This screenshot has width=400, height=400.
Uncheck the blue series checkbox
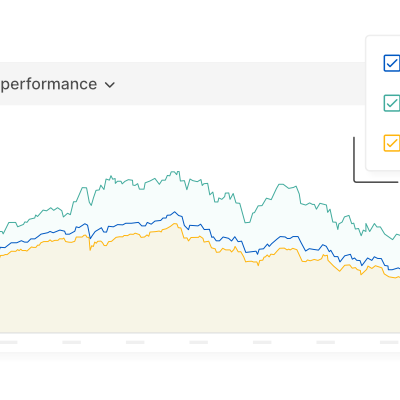point(392,63)
